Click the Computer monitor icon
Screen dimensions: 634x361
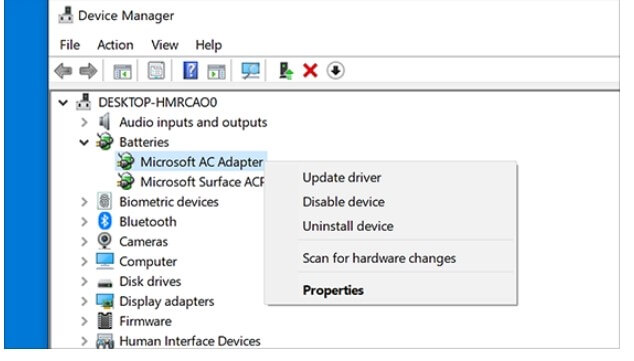click(x=105, y=261)
